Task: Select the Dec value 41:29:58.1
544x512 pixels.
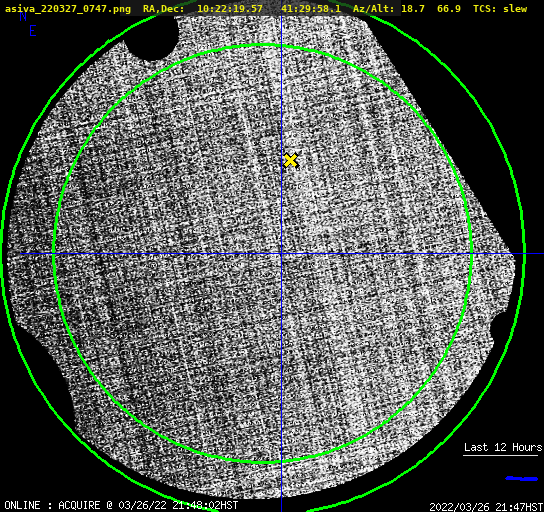Action: (x=311, y=9)
